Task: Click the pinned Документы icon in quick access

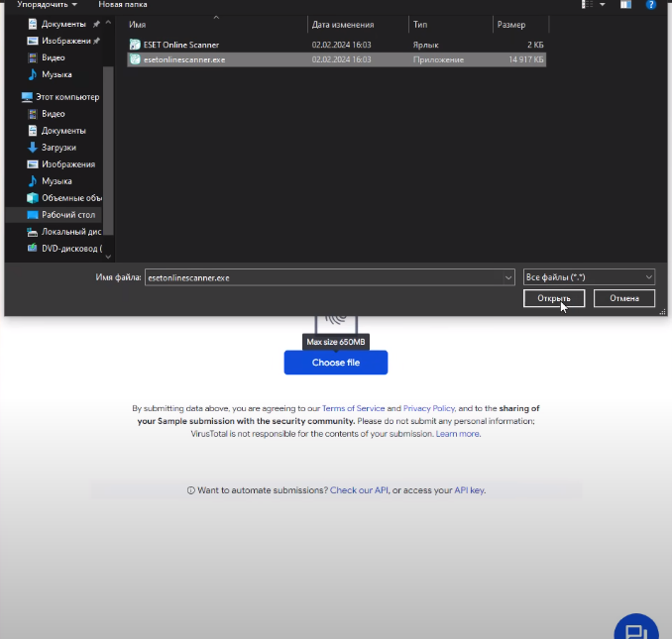Action: click(x=33, y=24)
